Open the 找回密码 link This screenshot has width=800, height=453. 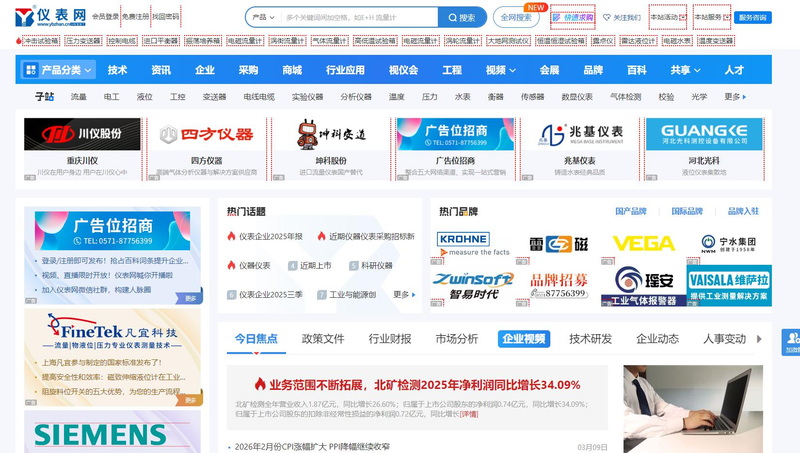[x=166, y=17]
